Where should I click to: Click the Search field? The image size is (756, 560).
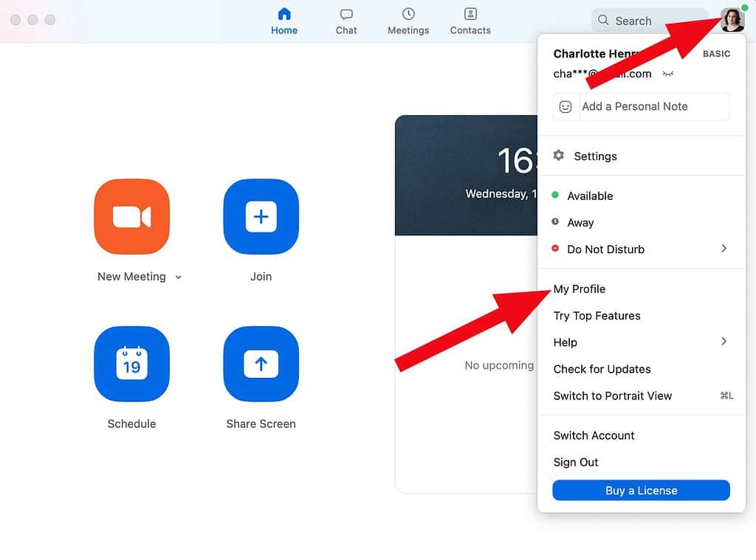coord(650,21)
